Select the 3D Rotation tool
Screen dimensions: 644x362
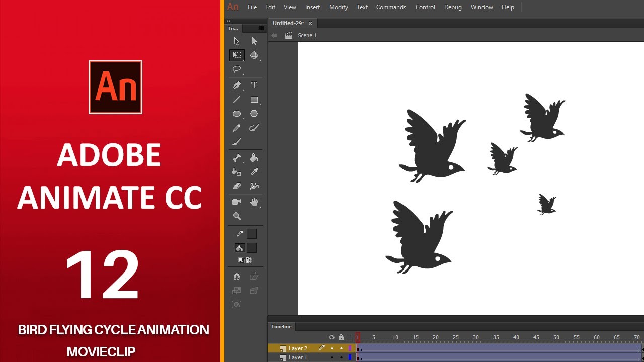(254, 55)
